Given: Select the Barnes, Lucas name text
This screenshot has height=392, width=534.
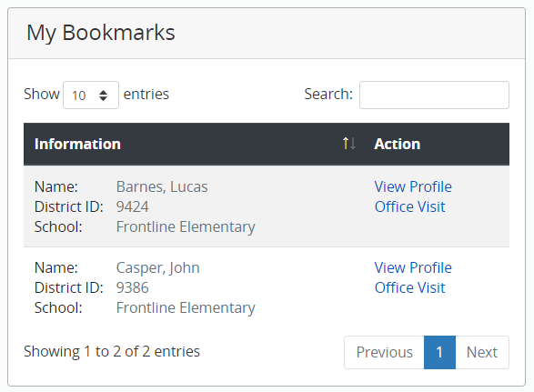Looking at the screenshot, I should [162, 187].
